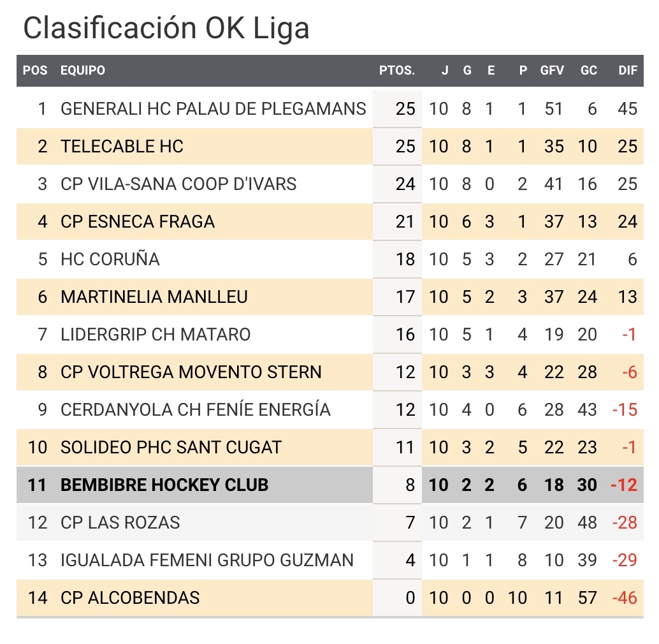This screenshot has height=644, width=659.
Task: Click highlighted Bembibre Hockey Club row
Action: pos(330,485)
